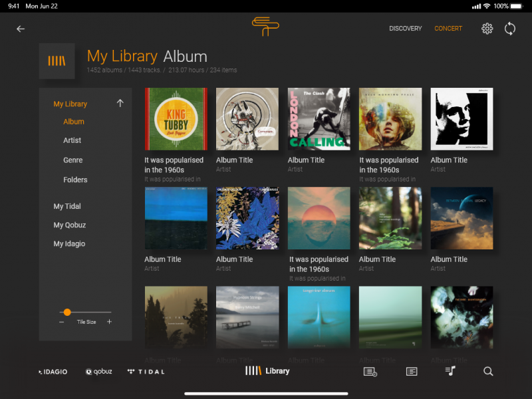The height and width of the screenshot is (399, 532).
Task: Open search with the magnifier icon
Action: (488, 371)
